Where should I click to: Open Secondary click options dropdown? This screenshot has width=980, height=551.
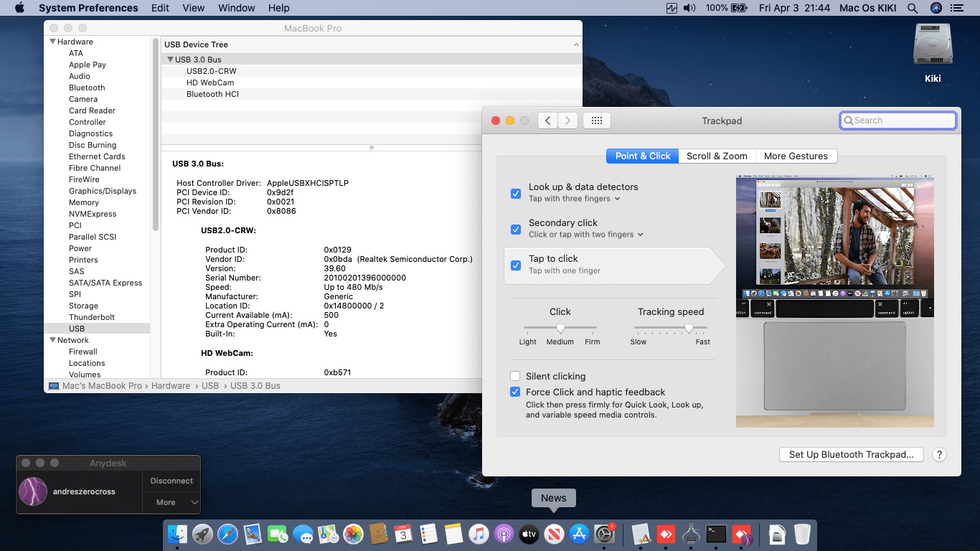(640, 235)
